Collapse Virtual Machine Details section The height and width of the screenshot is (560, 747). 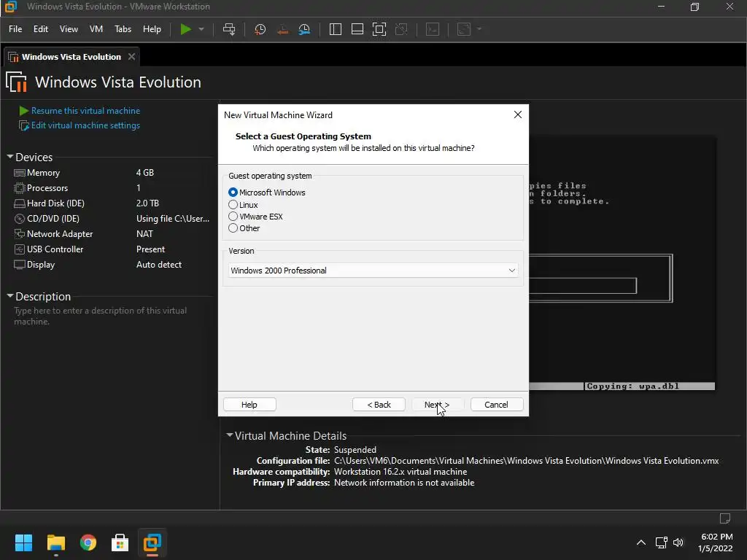(x=230, y=435)
